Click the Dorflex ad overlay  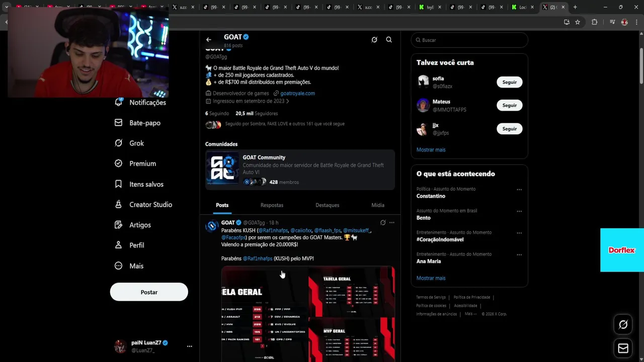coord(622,250)
